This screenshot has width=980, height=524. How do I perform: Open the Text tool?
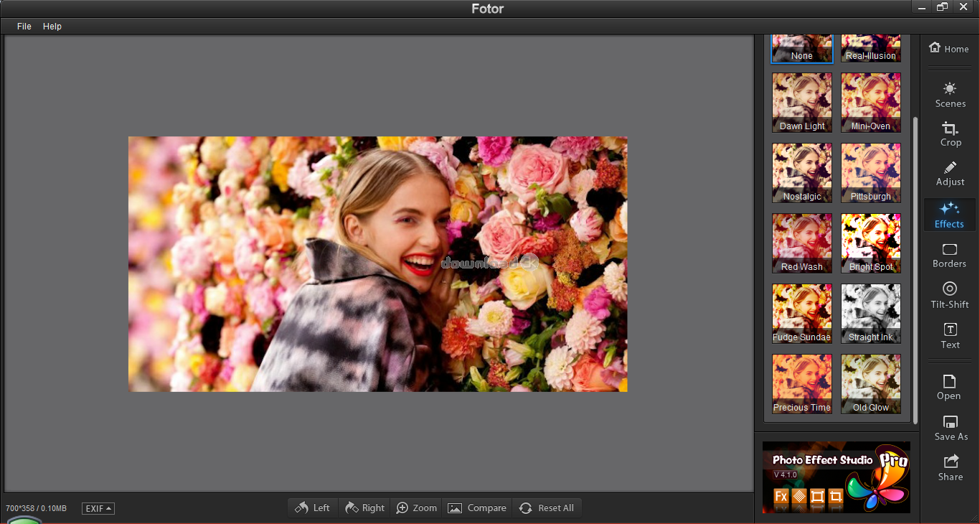click(950, 336)
